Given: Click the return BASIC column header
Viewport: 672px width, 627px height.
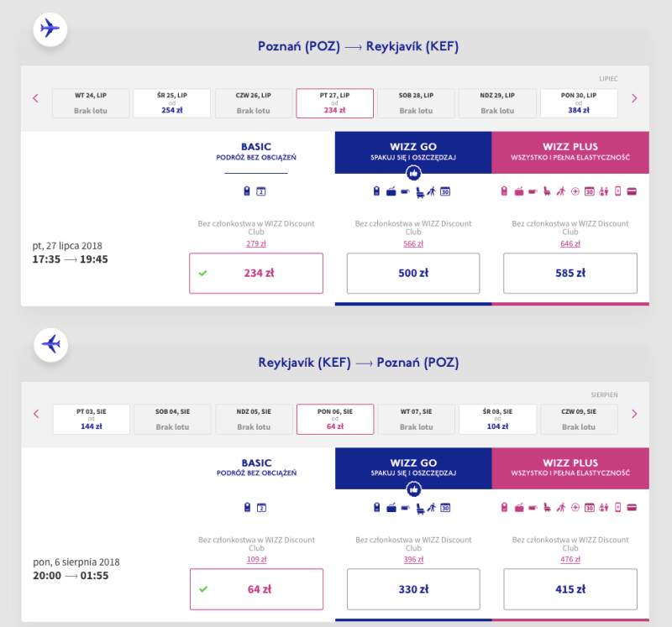Looking at the screenshot, I should click(x=257, y=468).
